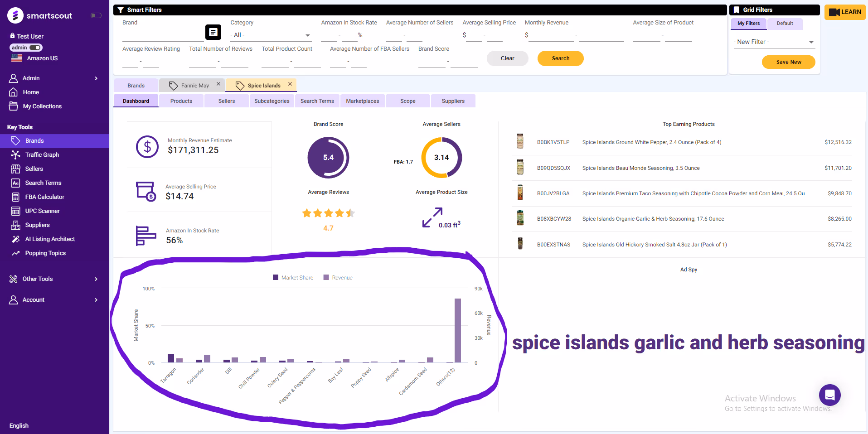
Task: Toggle the dark mode switch beside the logo
Action: pos(96,15)
